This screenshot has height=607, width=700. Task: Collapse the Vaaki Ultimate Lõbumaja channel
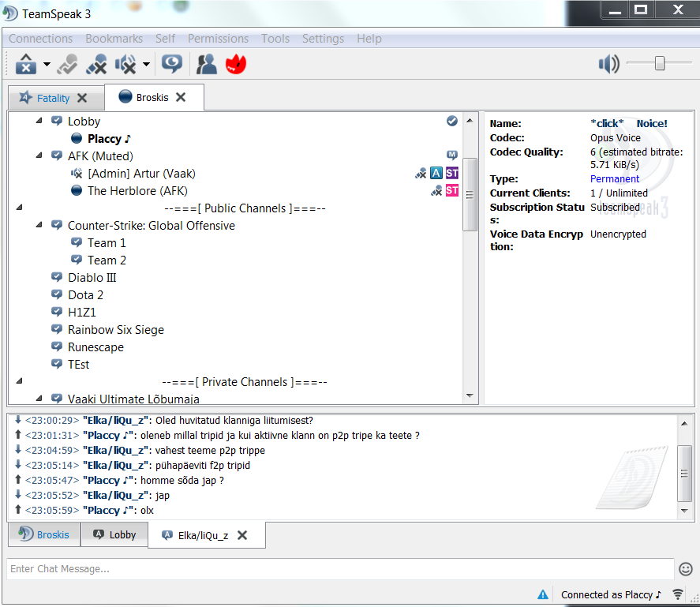point(39,398)
